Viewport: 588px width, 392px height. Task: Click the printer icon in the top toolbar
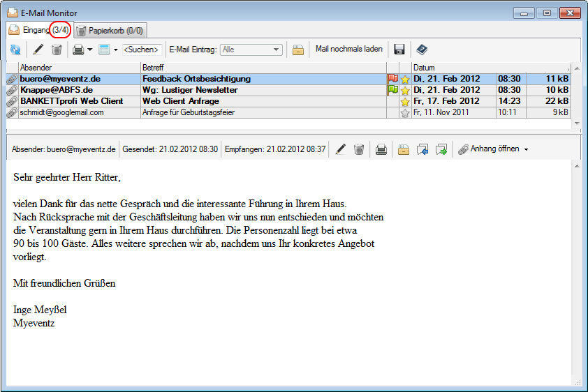click(x=78, y=50)
